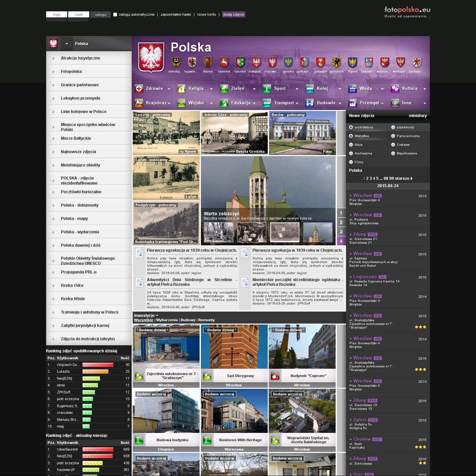This screenshot has height=476, width=476.
Task: Select the Wojsko crossed swords icon
Action: tap(181, 103)
